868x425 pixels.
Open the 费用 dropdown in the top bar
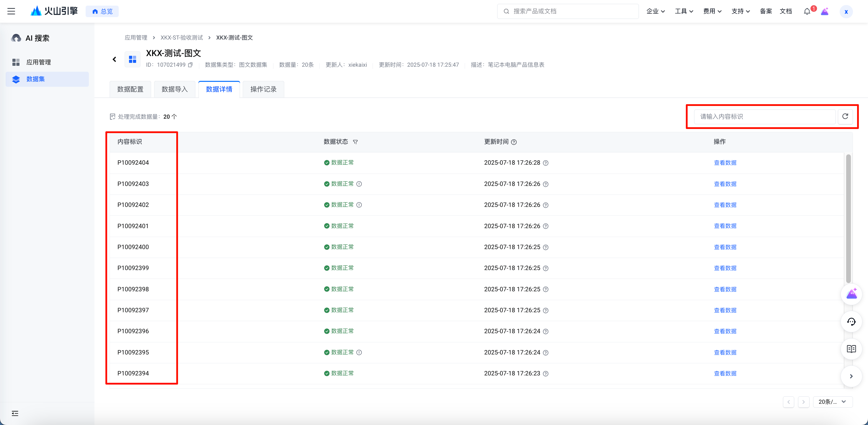point(712,11)
